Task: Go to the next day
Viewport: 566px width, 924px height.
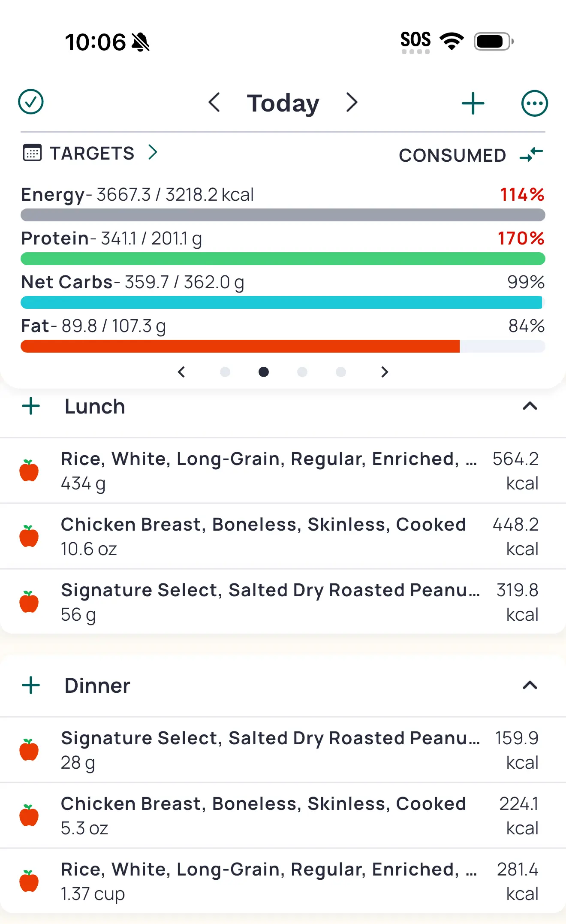Action: 352,103
